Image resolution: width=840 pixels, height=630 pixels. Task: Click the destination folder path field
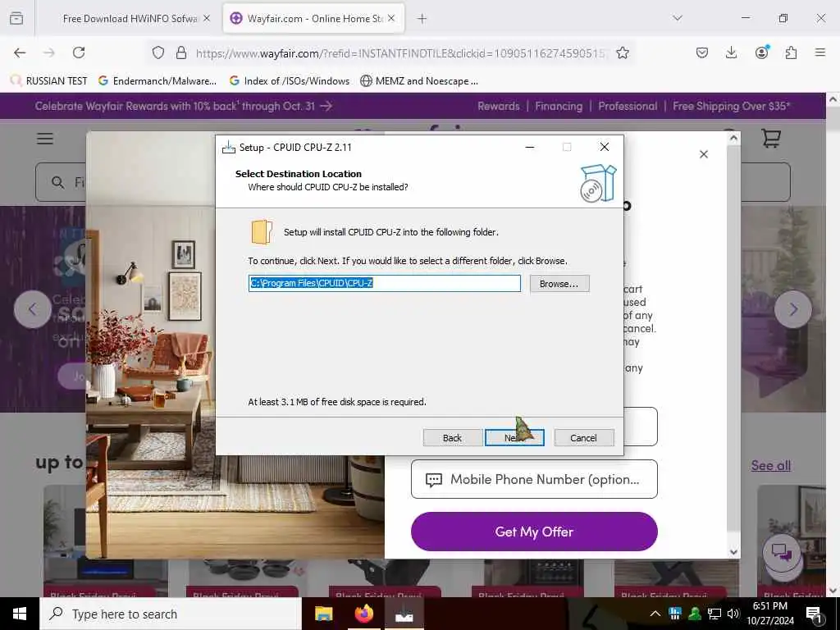(384, 283)
